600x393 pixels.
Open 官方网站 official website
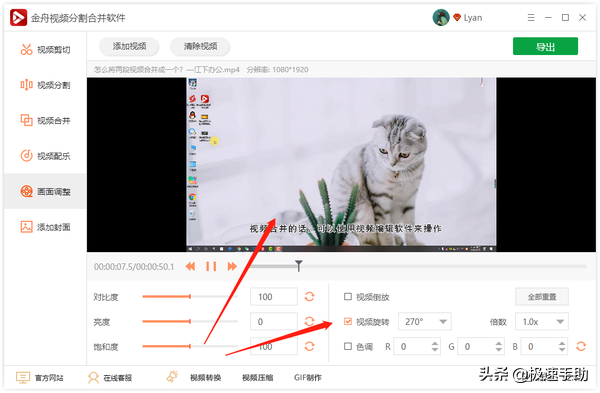pyautogui.click(x=39, y=378)
